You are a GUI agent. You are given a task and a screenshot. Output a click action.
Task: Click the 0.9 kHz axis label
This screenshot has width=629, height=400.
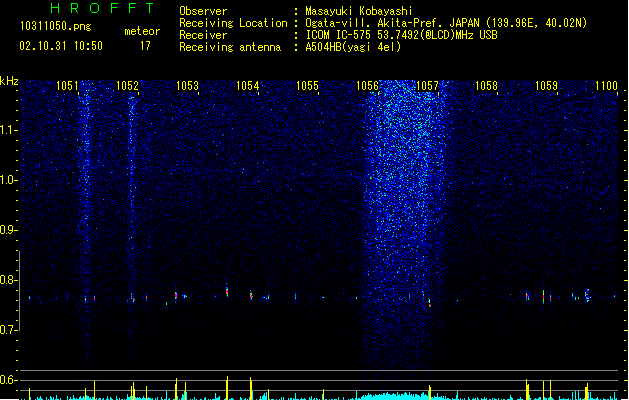pyautogui.click(x=9, y=230)
